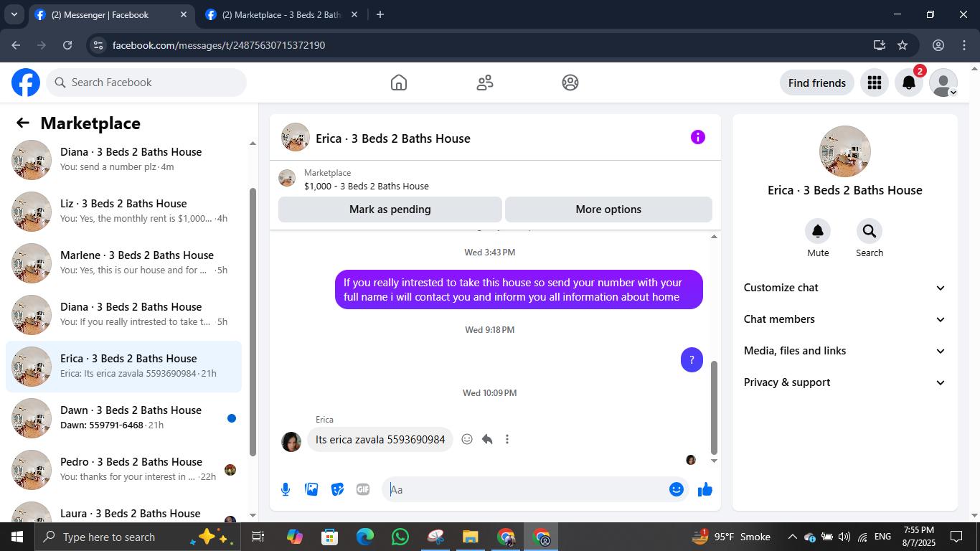Expand the Privacy & support section
This screenshot has width=980, height=551.
845,382
